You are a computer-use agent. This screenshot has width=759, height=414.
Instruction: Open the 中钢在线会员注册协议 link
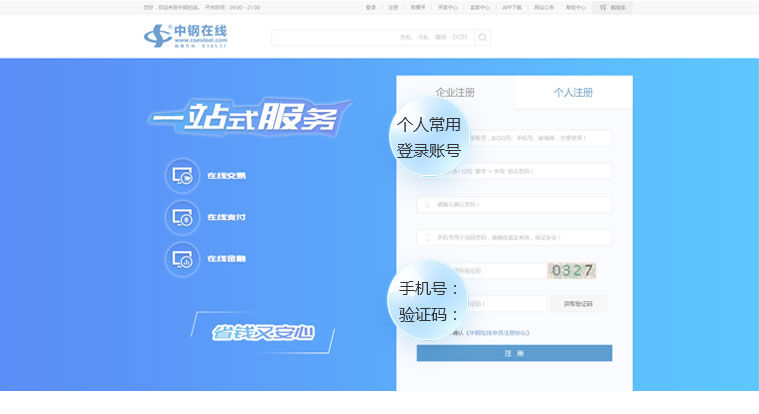pos(497,333)
